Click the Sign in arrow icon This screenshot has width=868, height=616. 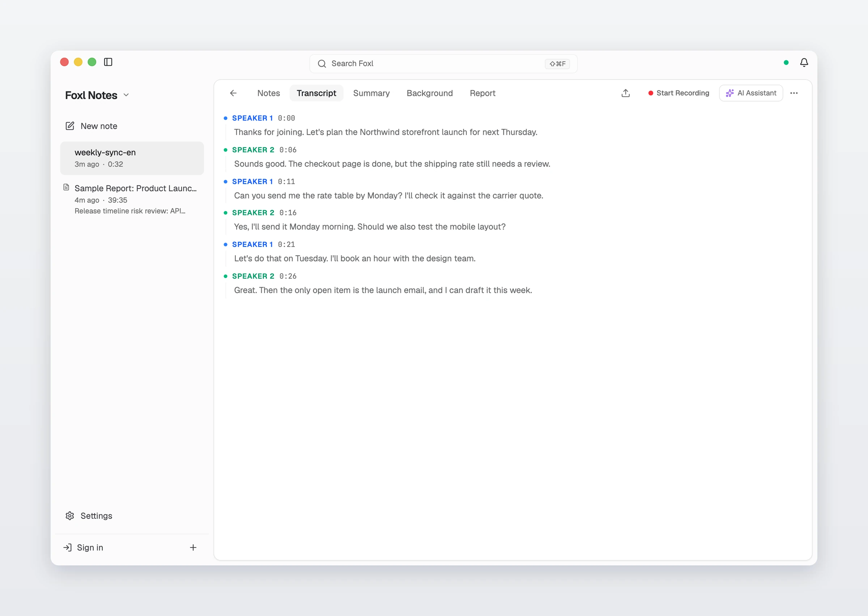click(68, 547)
